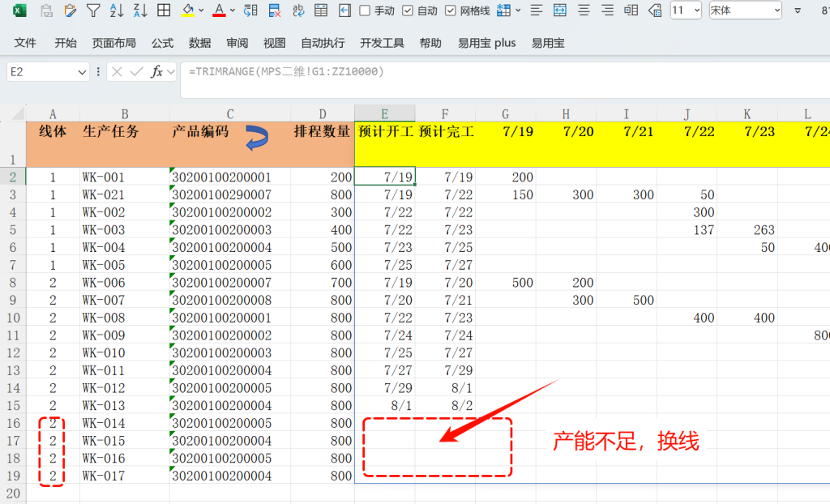Viewport: 830px width, 504px height.
Task: Expand the Name Box dropdown arrow
Action: point(82,72)
